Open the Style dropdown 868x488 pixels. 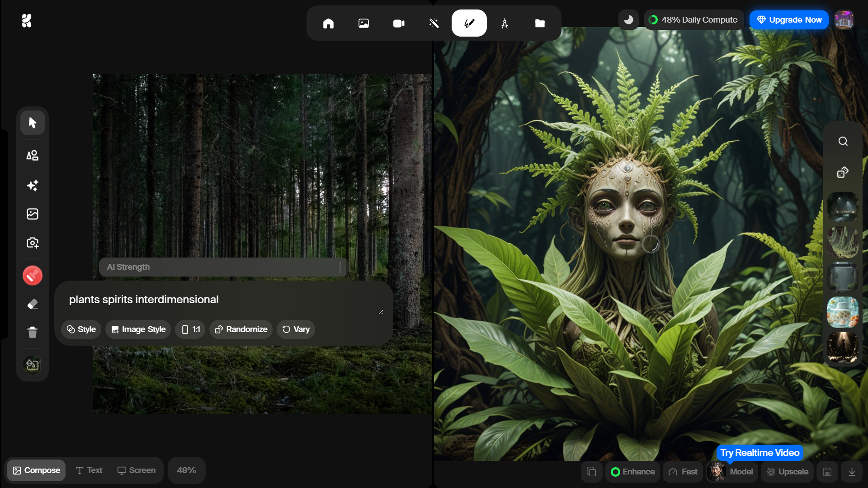[81, 329]
